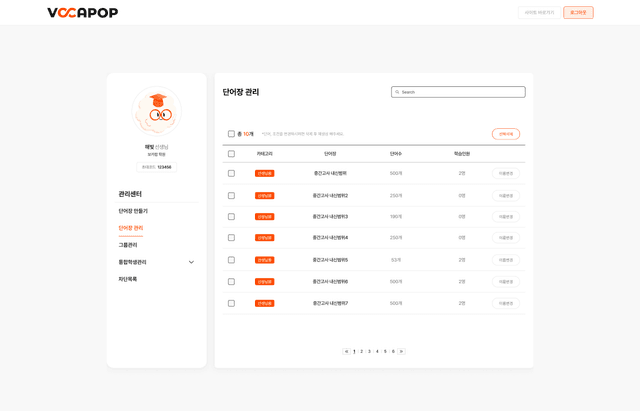
Task: Go to next pages with » arrow
Action: tap(401, 351)
